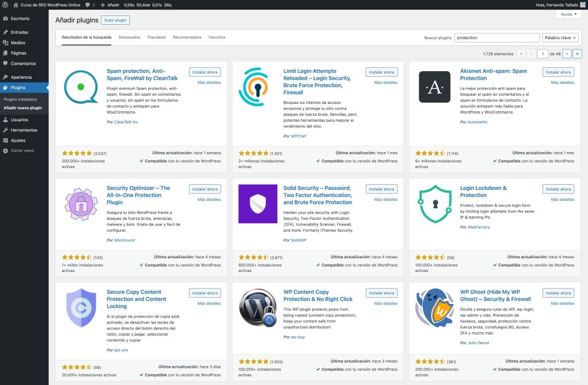Image resolution: width=588 pixels, height=385 pixels.
Task: Install Secure Copy Content Protection plugin
Action: point(205,293)
